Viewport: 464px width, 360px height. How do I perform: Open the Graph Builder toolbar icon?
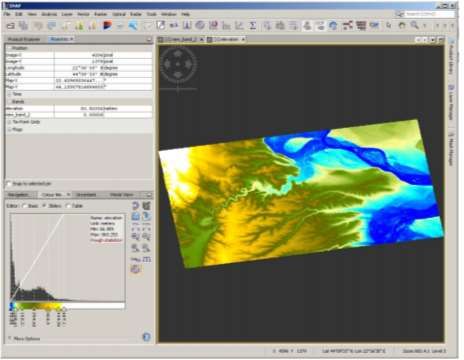tap(347, 26)
